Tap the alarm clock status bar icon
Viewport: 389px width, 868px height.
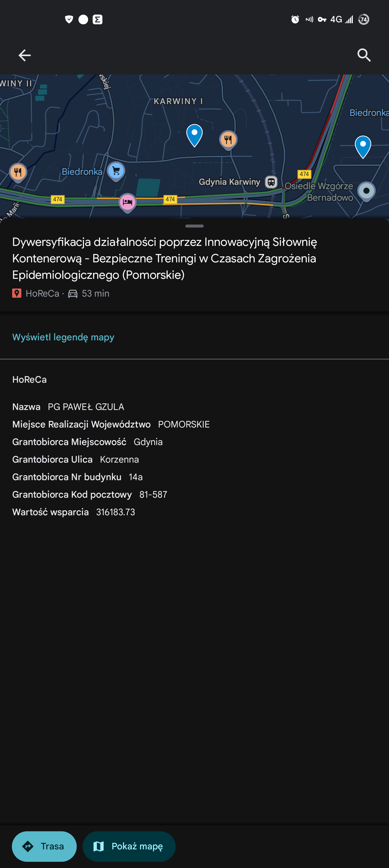295,19
